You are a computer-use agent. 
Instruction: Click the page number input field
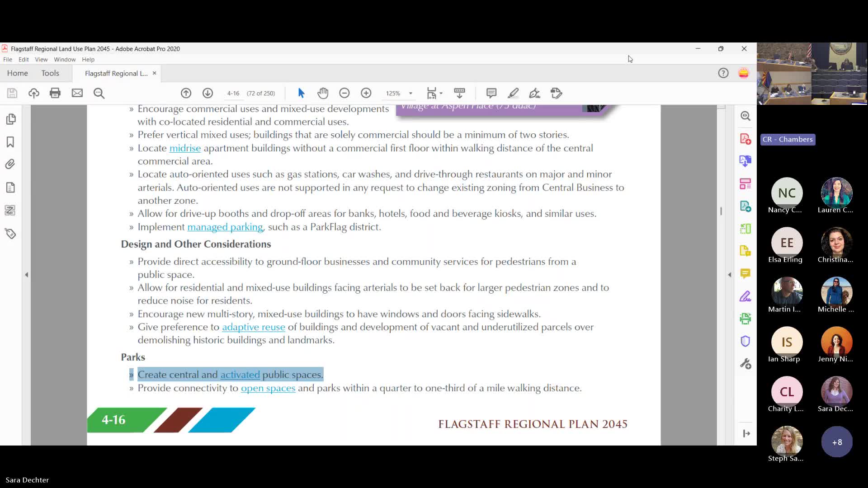[233, 94]
